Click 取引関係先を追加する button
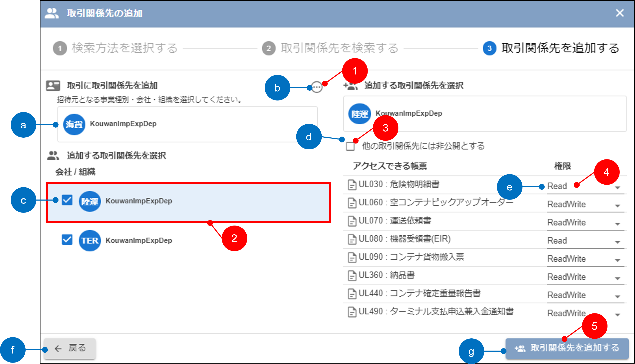 [567, 348]
